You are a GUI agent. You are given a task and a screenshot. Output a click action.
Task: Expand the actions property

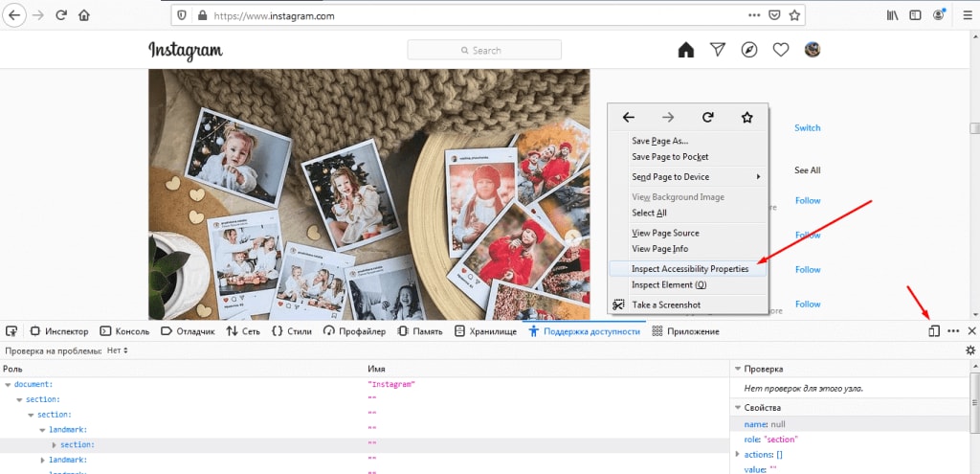[738, 454]
